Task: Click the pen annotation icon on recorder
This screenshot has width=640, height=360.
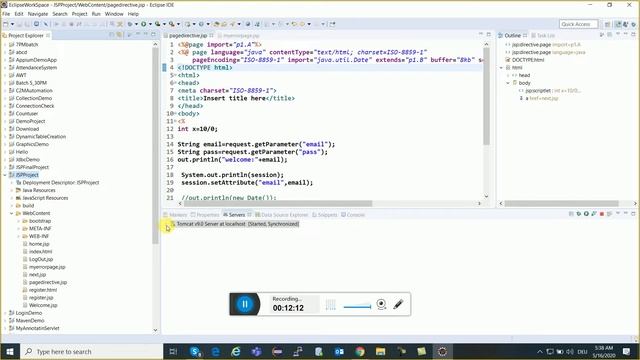Action: point(398,304)
